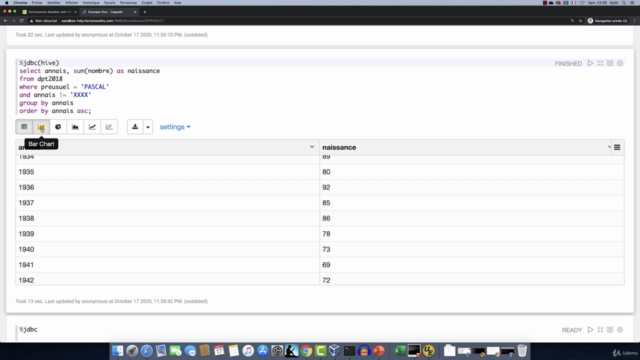This screenshot has height=360, width=640.
Task: Open the Afficher menu
Action: [x=71, y=2]
